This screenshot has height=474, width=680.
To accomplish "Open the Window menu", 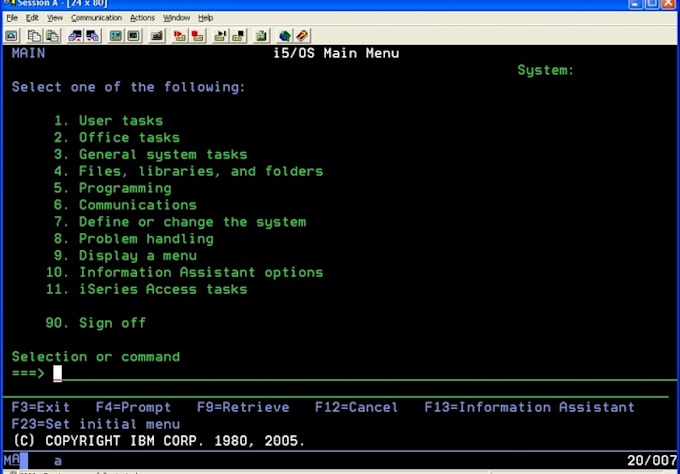I will coord(177,18).
